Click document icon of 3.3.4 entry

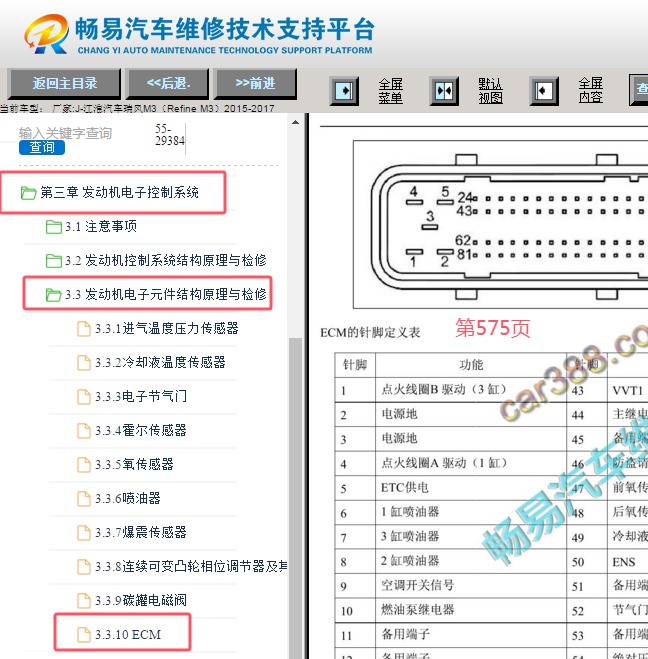(84, 431)
